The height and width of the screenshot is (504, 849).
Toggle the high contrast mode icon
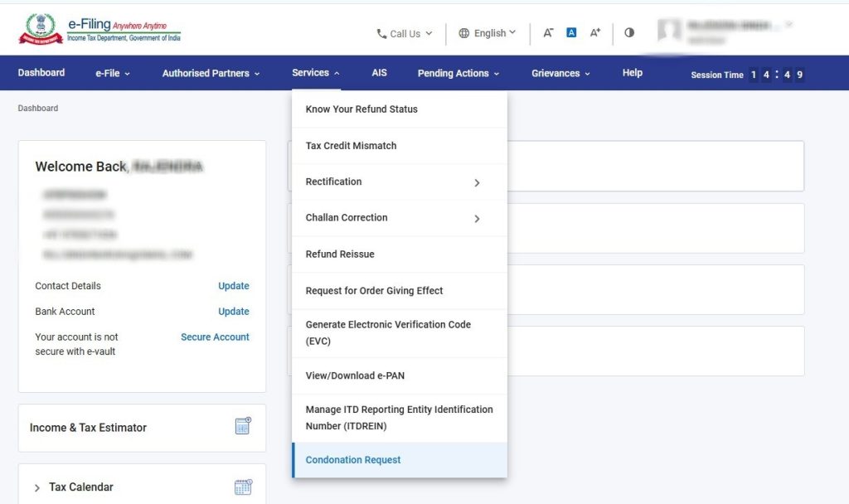(x=629, y=32)
